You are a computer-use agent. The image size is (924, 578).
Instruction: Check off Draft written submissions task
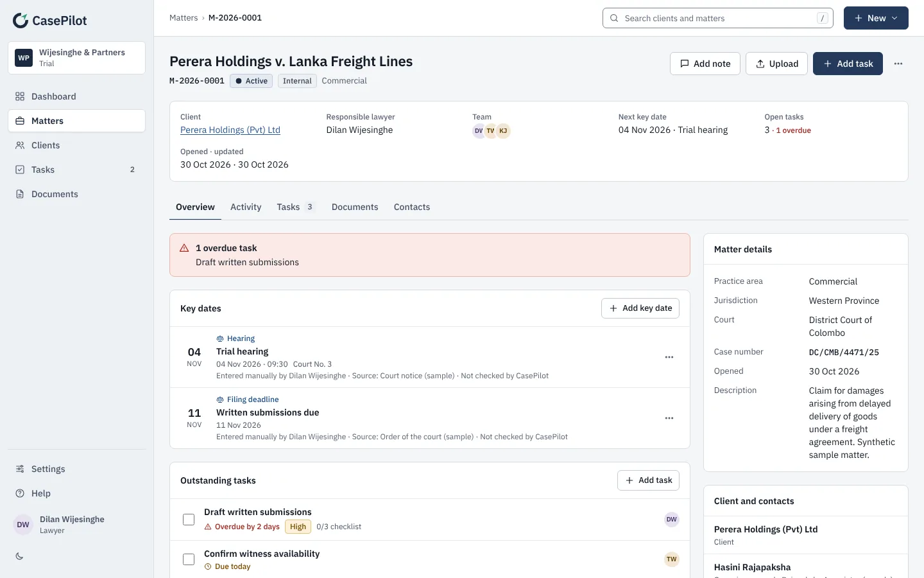tap(189, 520)
